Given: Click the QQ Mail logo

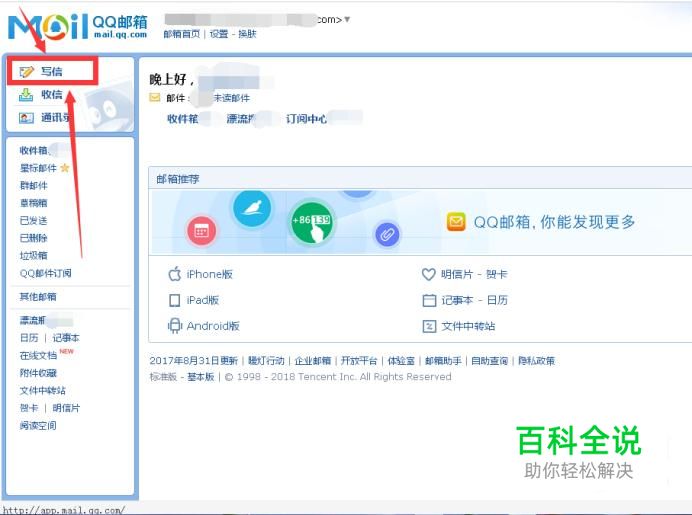Looking at the screenshot, I should (x=78, y=26).
